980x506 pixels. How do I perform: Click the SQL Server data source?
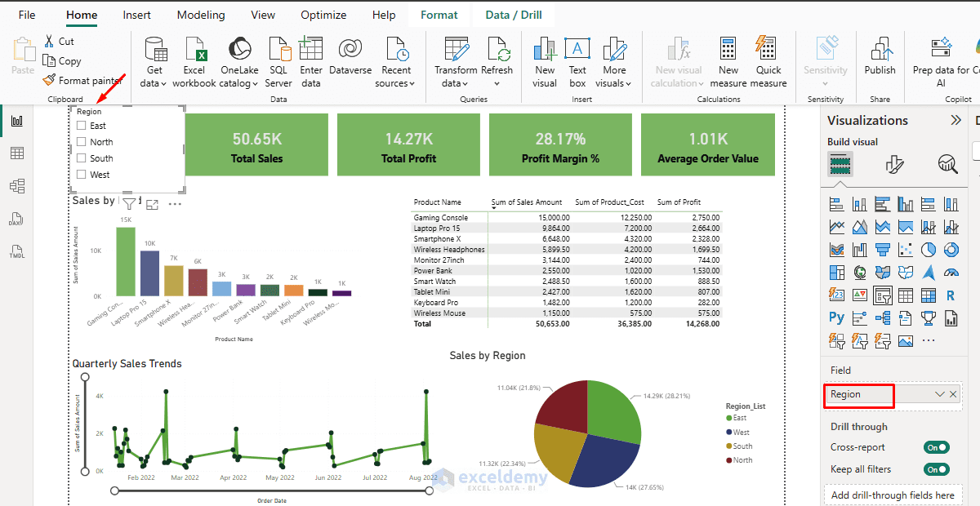(x=278, y=62)
